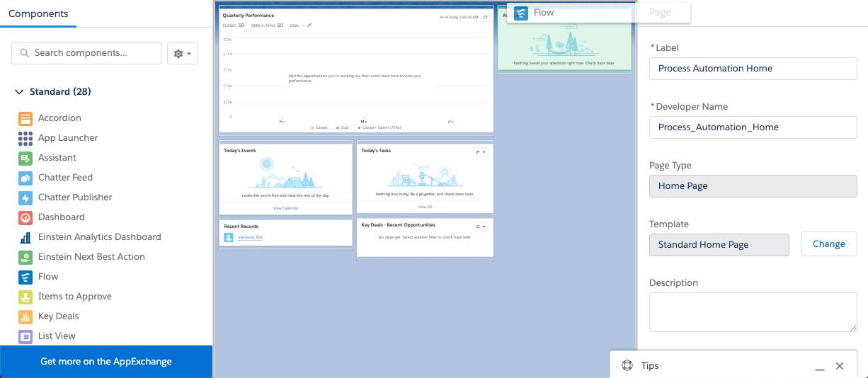
Task: Click the Chatter Publisher lightning icon
Action: 25,197
